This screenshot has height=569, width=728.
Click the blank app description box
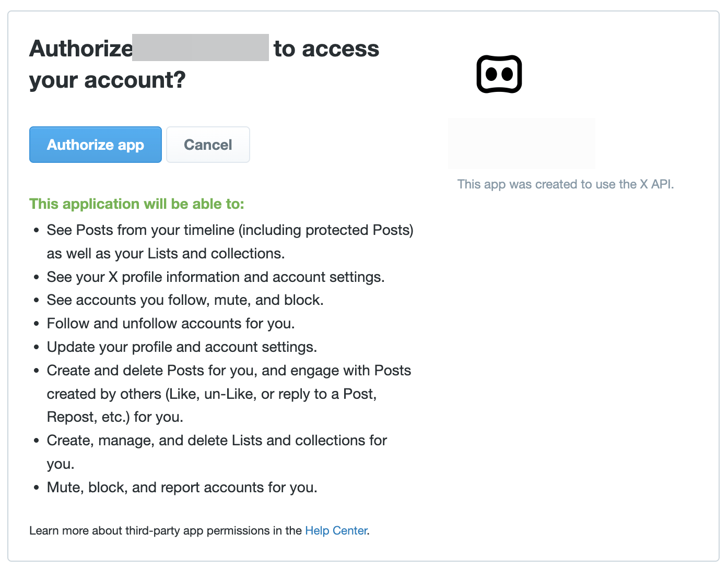[521, 143]
